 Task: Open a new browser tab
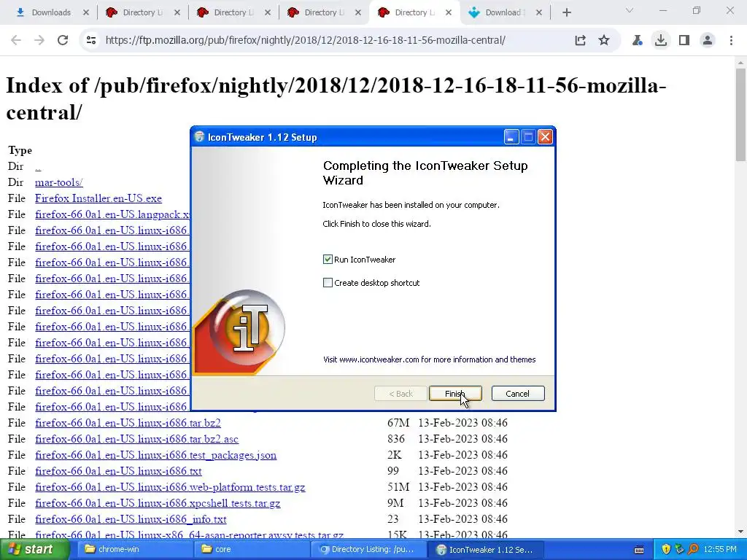tap(566, 12)
